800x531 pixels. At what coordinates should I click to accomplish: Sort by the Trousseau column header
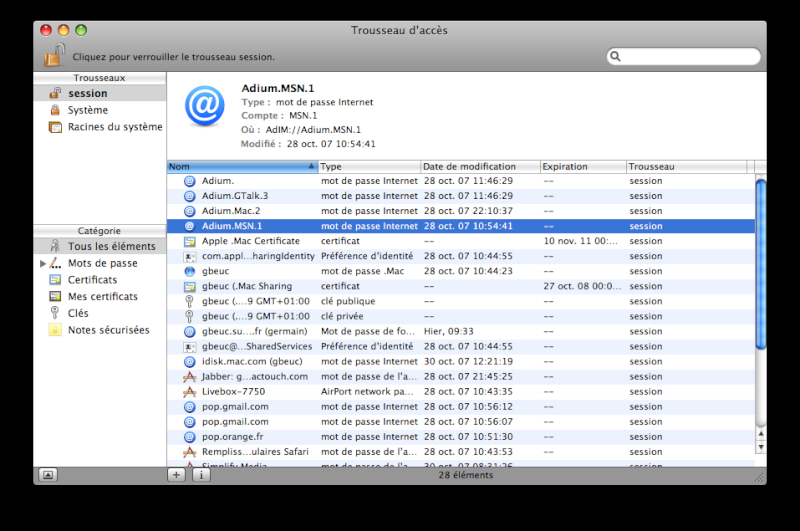pyautogui.click(x=687, y=166)
